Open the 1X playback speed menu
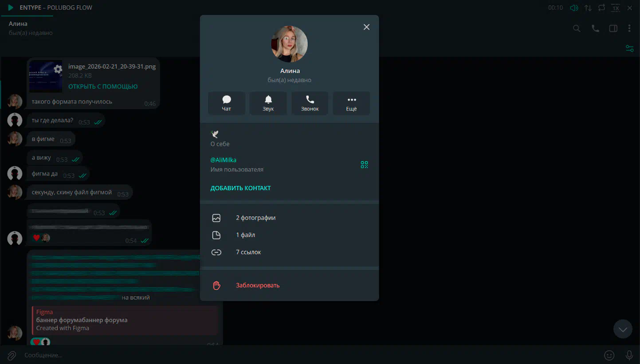Viewport: 640px width, 364px height. 615,8
